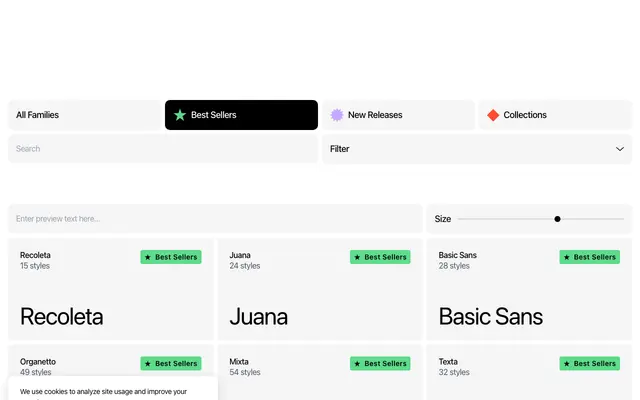Click the Best Sellers badge on Mixta card
Screen dimensions: 640x400
(x=380, y=364)
